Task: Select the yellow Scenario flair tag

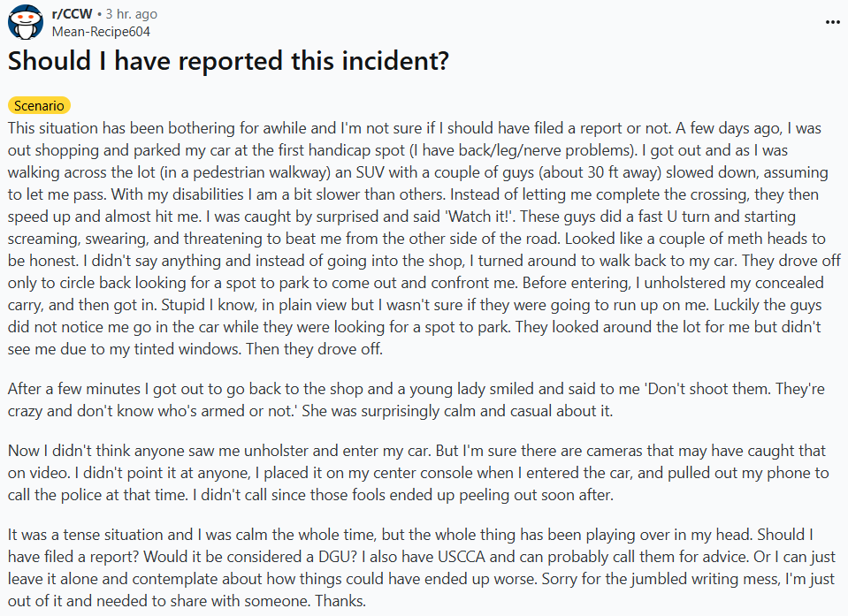Action: coord(39,105)
